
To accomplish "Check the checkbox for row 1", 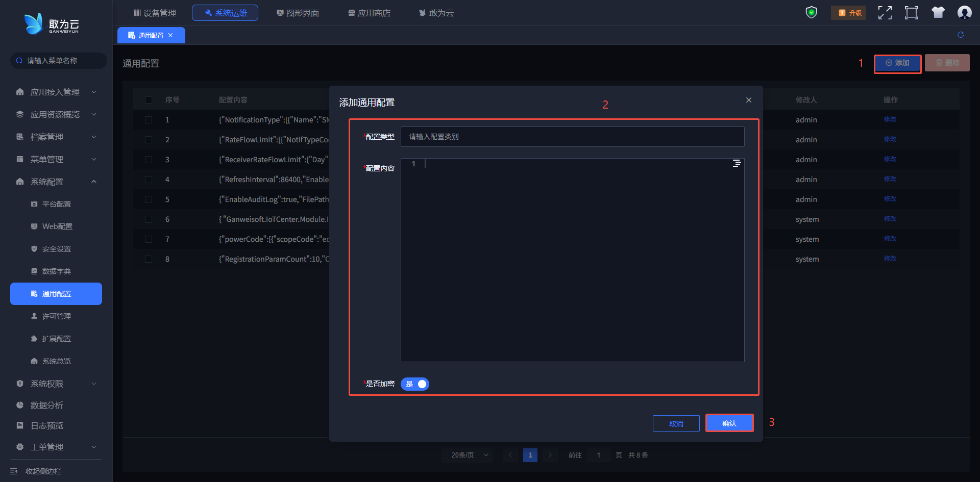I will point(149,120).
